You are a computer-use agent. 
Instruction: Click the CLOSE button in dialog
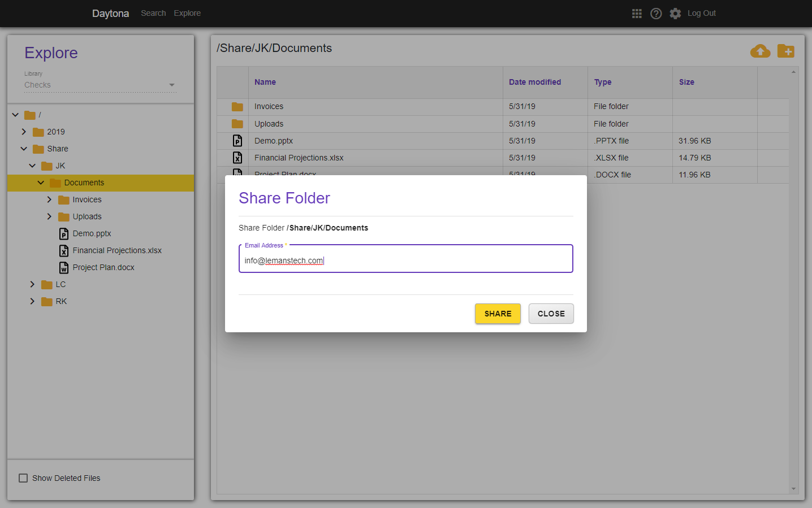coord(551,314)
